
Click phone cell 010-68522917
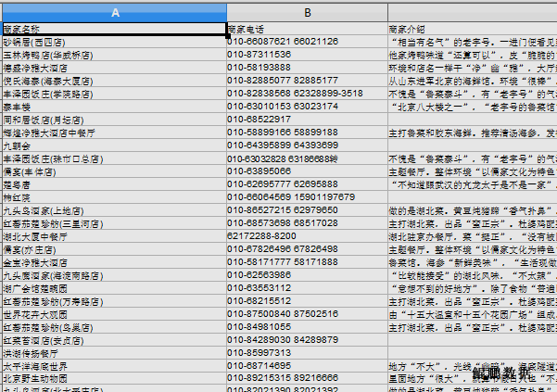click(308, 120)
